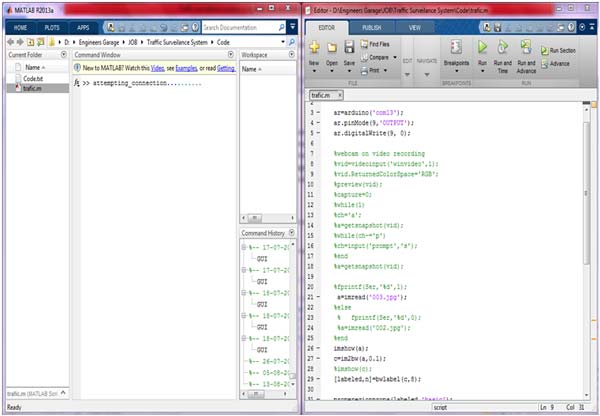
Task: Open the Print dropdown arrow
Action: 385,70
